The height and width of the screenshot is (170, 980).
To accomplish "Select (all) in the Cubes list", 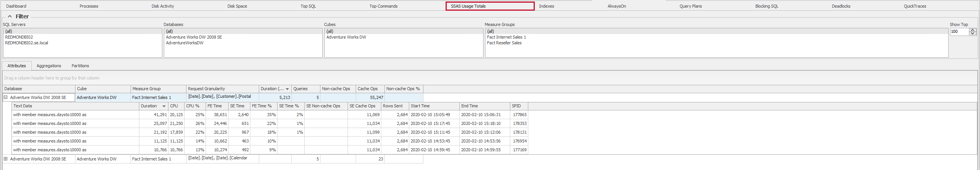I will click(403, 31).
